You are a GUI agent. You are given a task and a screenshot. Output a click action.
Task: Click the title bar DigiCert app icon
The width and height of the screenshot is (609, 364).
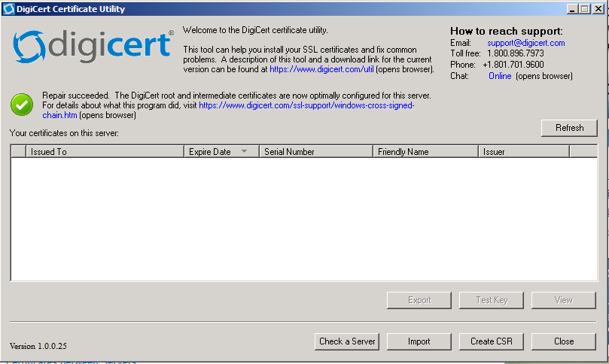pos(8,9)
